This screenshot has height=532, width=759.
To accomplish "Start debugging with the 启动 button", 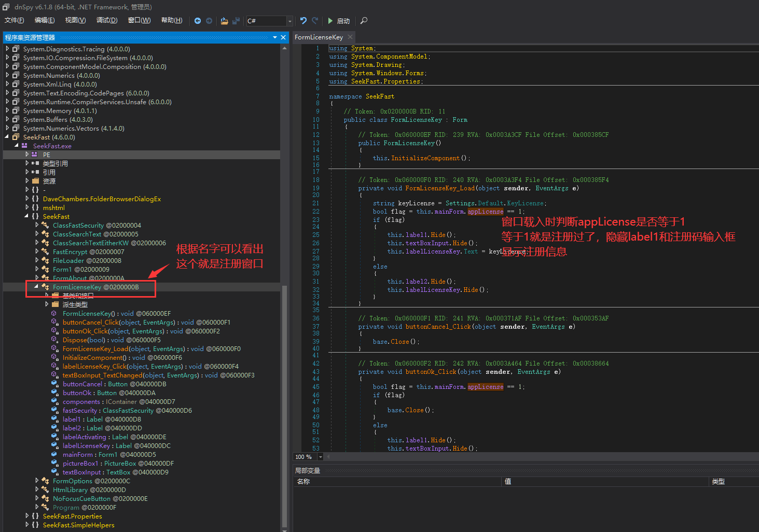I will click(339, 21).
